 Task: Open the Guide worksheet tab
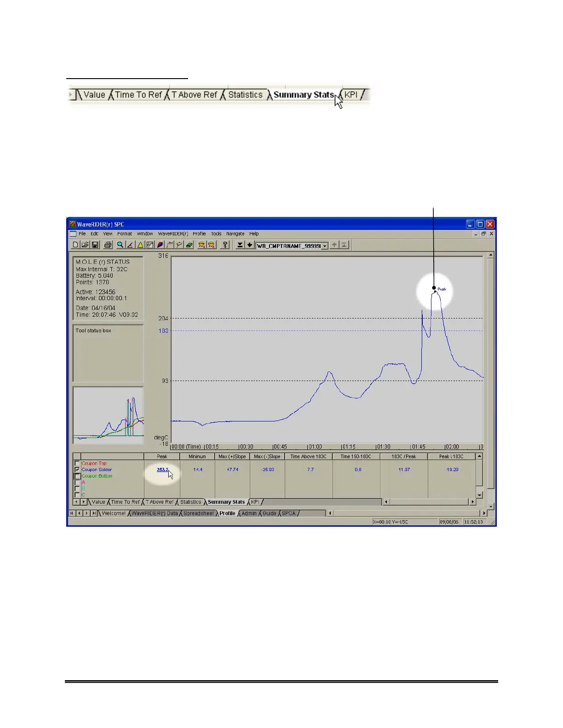click(270, 513)
